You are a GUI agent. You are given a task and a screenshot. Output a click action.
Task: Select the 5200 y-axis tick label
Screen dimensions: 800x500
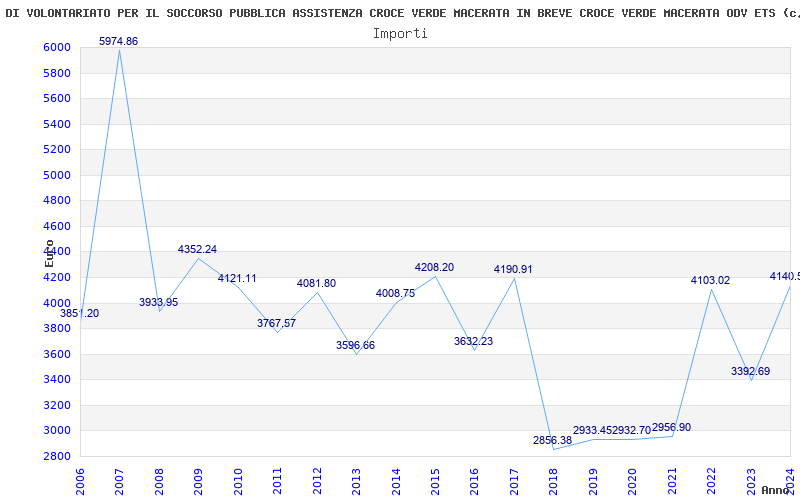pyautogui.click(x=57, y=149)
